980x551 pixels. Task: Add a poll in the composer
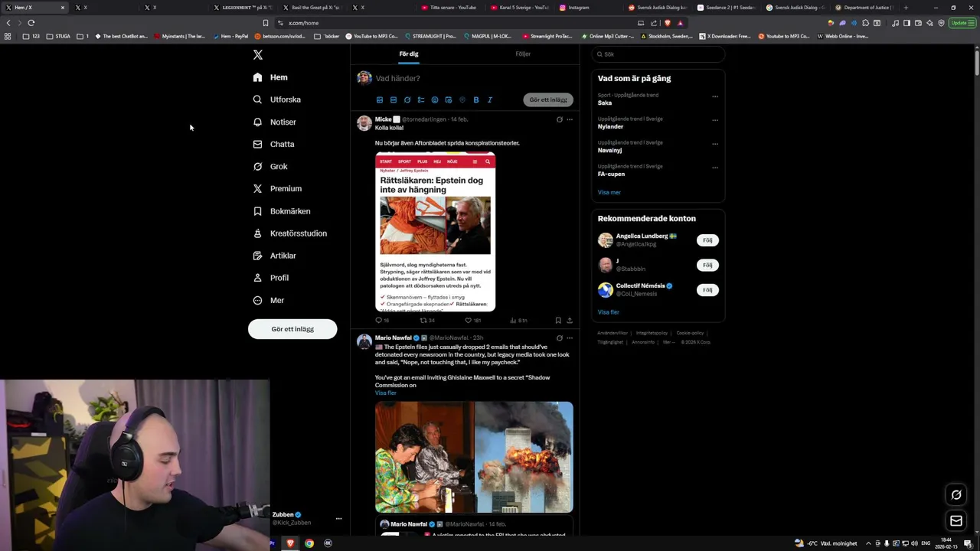pos(420,99)
